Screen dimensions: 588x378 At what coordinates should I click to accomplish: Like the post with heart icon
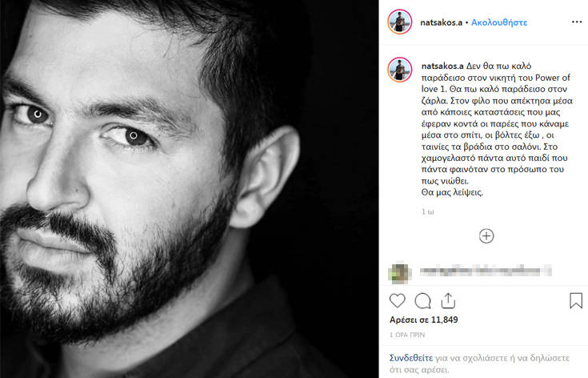click(x=397, y=300)
